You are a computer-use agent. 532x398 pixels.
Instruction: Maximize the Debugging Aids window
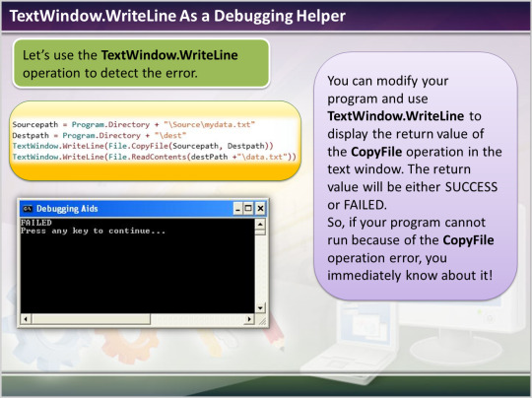(248, 208)
